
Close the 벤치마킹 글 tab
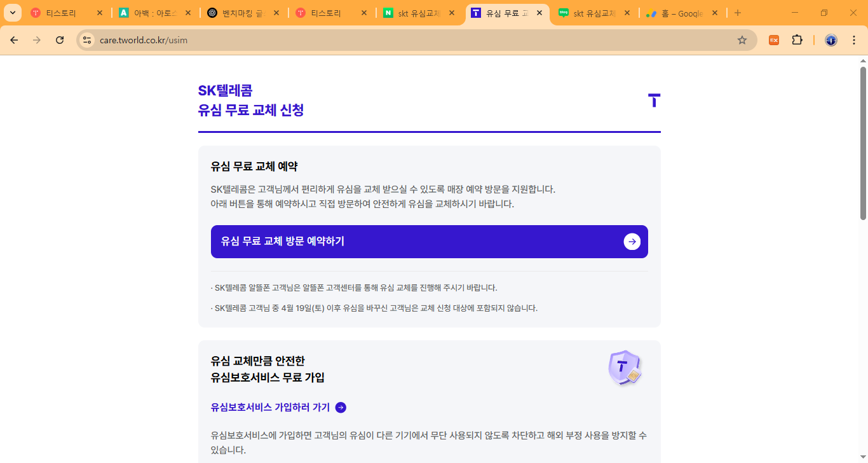click(x=275, y=13)
